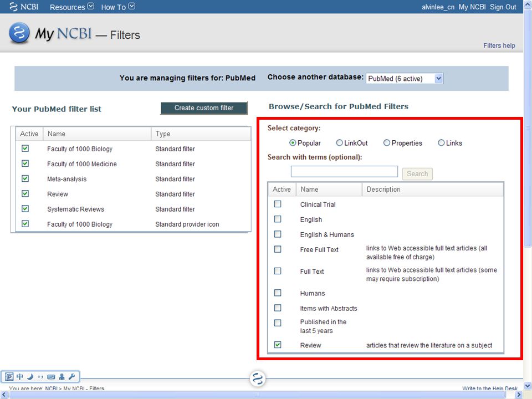Click the Faculty of 1000 Medicine name
Screen dimensions: 532x399
point(82,164)
